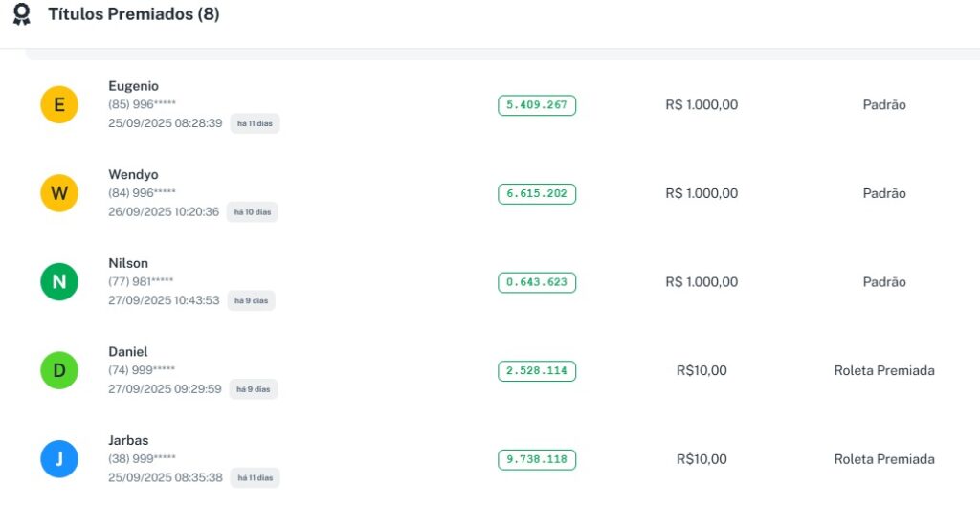980x507 pixels.
Task: Select ticket number badge 0.643.623
Action: click(x=537, y=282)
